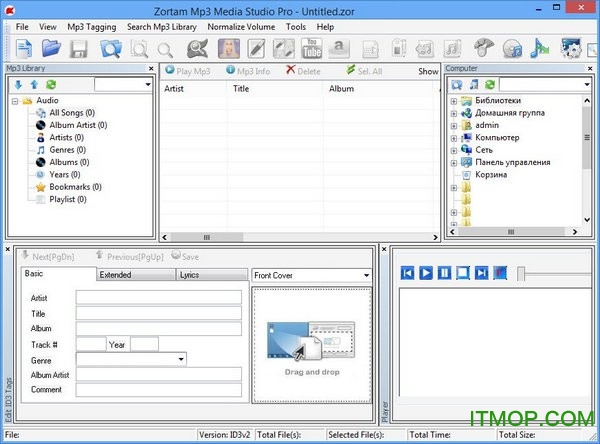The height and width of the screenshot is (444, 600).
Task: Select Bookmarks (0) in library
Action: [75, 187]
